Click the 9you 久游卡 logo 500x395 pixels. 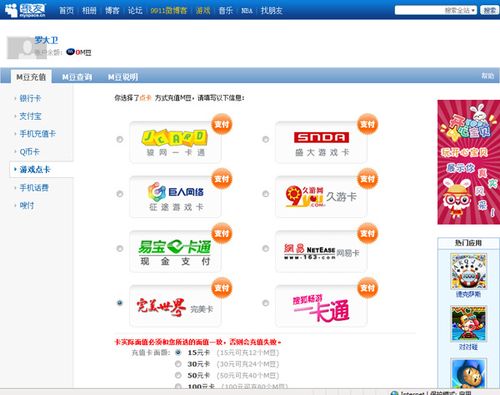321,197
